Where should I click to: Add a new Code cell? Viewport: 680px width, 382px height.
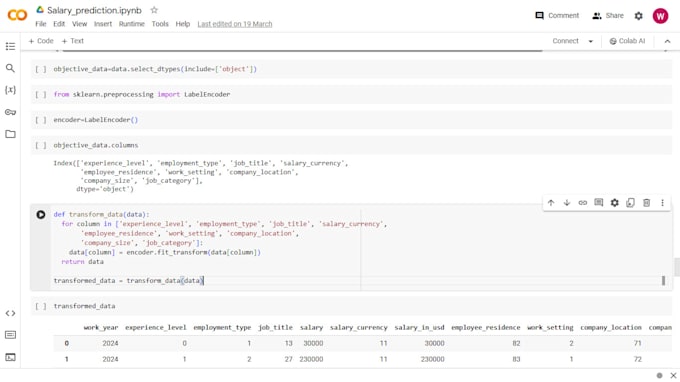click(x=41, y=41)
